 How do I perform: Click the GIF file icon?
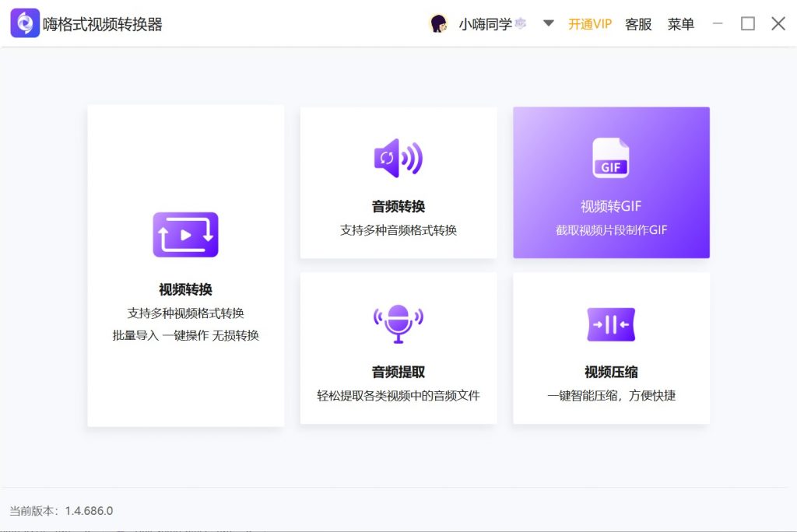click(610, 158)
